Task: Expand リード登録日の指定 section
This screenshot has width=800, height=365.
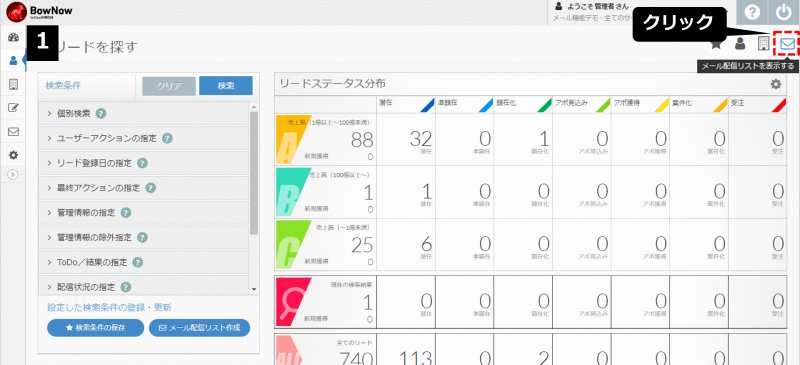Action: pos(144,163)
